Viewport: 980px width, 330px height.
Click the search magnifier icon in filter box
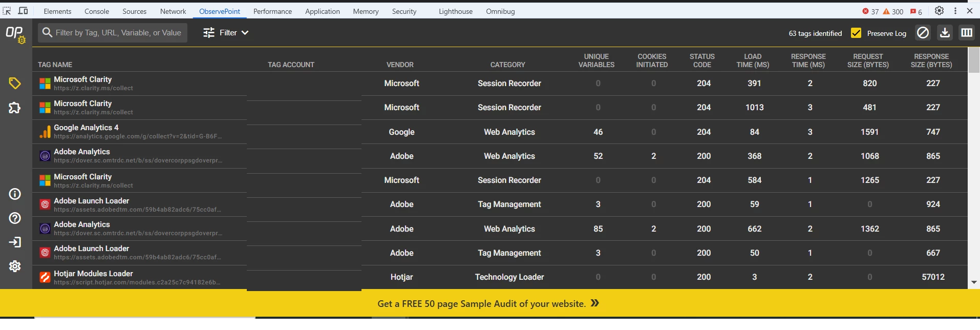click(47, 33)
